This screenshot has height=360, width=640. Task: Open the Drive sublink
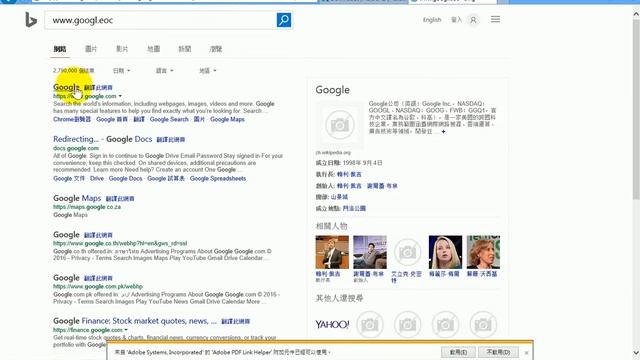pyautogui.click(x=97, y=178)
